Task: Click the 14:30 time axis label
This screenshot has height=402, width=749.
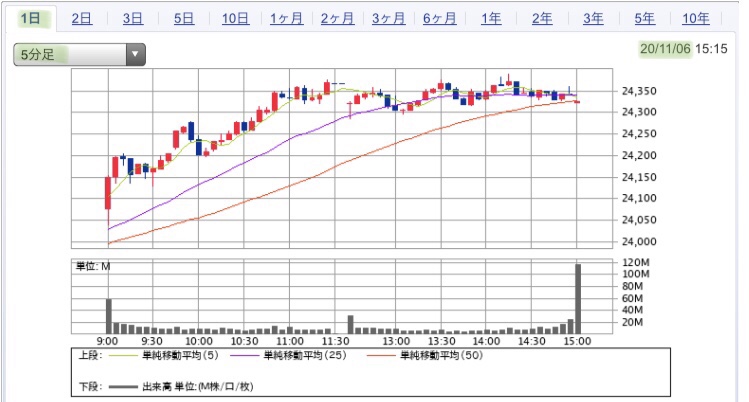Action: point(532,341)
